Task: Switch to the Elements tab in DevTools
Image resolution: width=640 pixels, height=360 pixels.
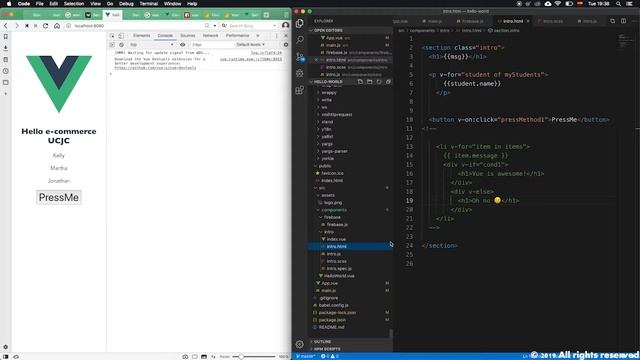Action: (x=142, y=36)
